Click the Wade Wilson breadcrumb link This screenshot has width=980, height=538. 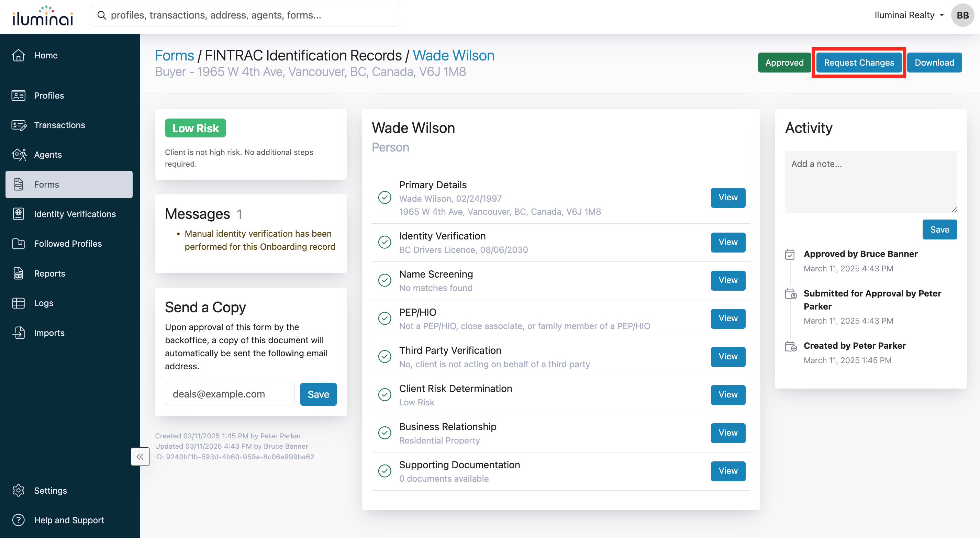click(x=454, y=56)
